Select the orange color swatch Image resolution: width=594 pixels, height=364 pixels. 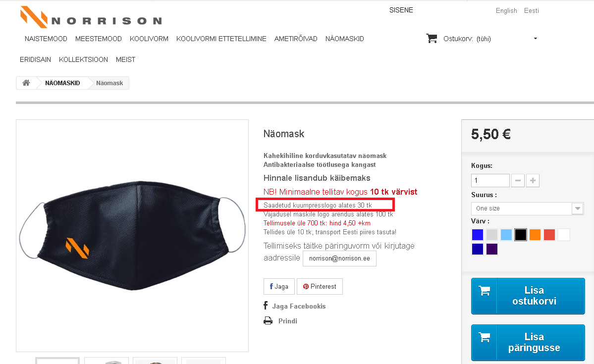(535, 235)
